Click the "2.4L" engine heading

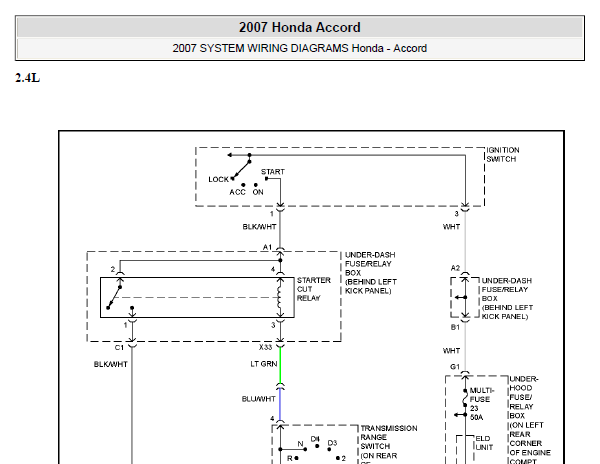click(x=28, y=78)
